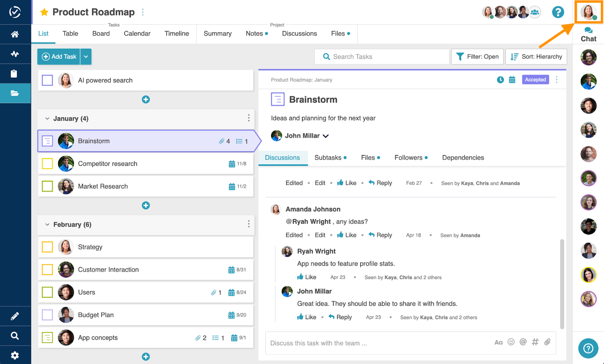Click the App concepts task status box
The width and height of the screenshot is (604, 364).
(47, 338)
